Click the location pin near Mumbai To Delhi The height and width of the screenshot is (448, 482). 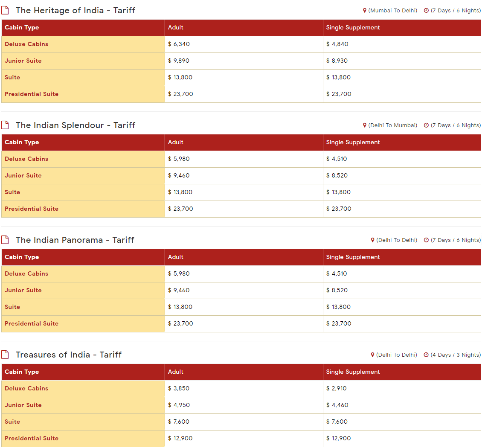point(365,10)
